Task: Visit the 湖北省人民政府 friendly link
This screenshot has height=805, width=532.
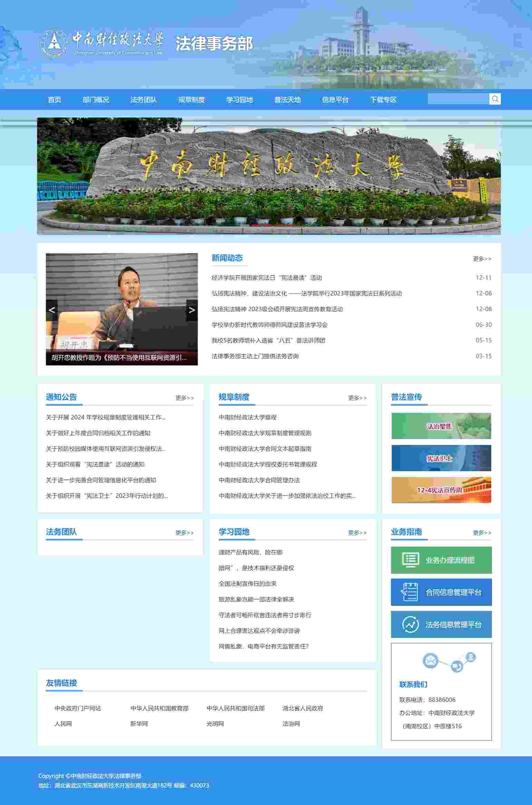Action: pyautogui.click(x=303, y=708)
